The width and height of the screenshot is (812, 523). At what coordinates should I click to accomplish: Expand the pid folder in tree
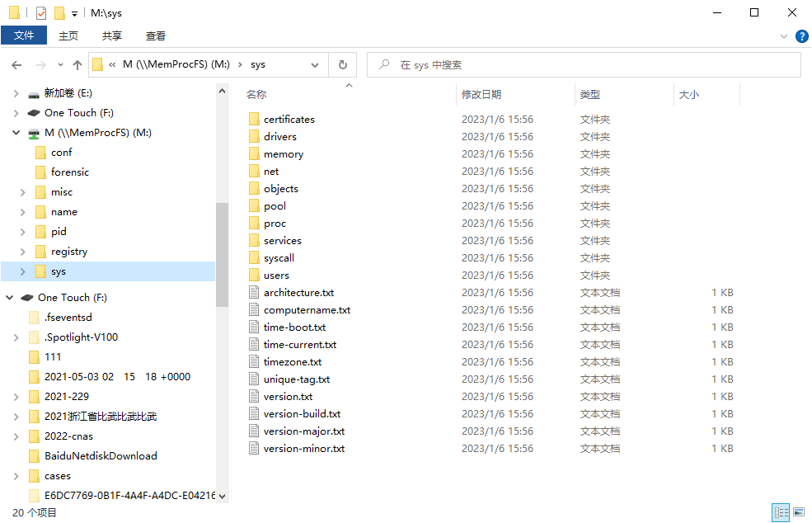[22, 232]
